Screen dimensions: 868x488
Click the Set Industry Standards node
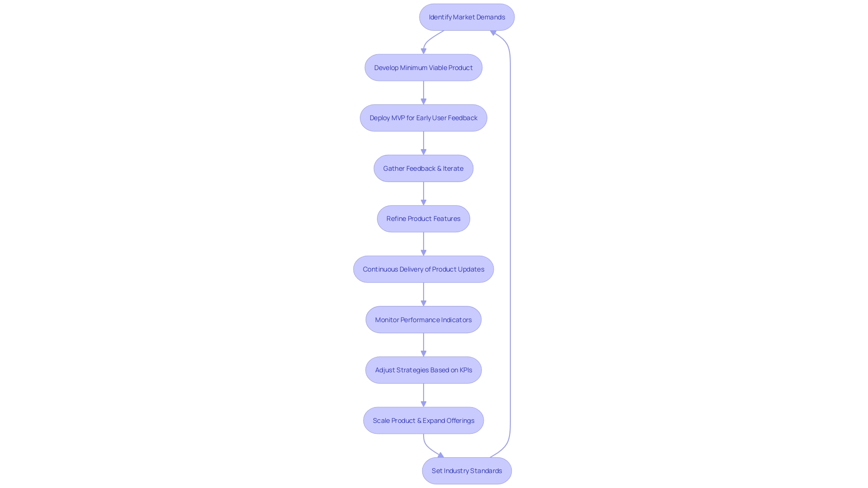[467, 470]
